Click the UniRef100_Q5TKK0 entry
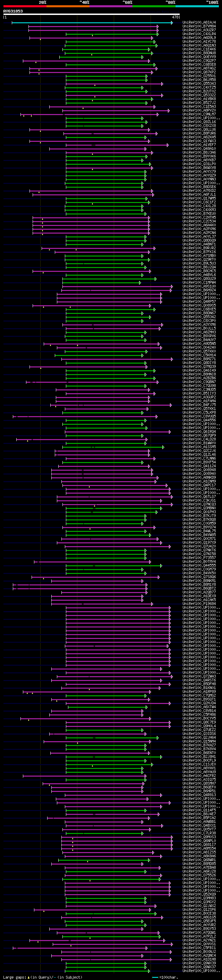 [x=199, y=351]
